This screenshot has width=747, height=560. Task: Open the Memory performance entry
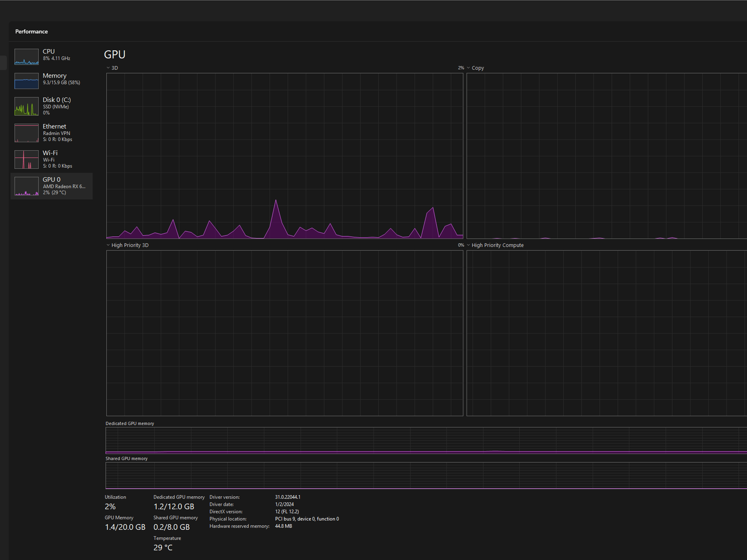point(51,81)
